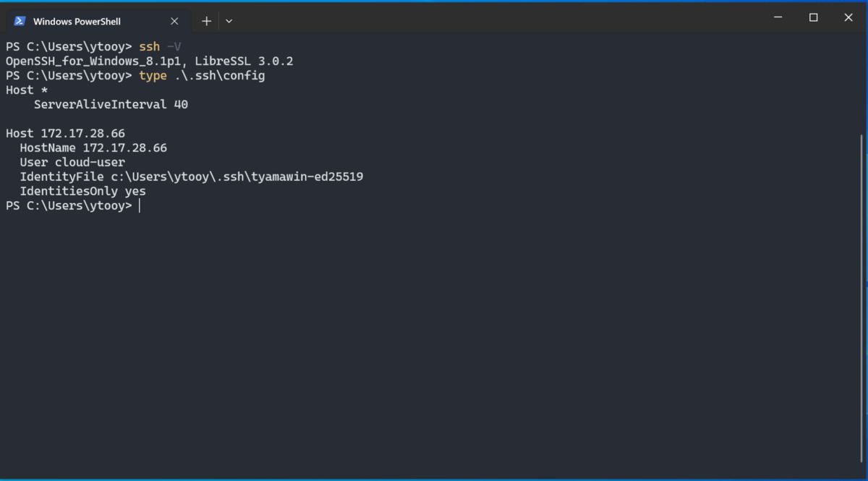
Task: Click the ServerAliveInterval 40 line
Action: click(111, 105)
